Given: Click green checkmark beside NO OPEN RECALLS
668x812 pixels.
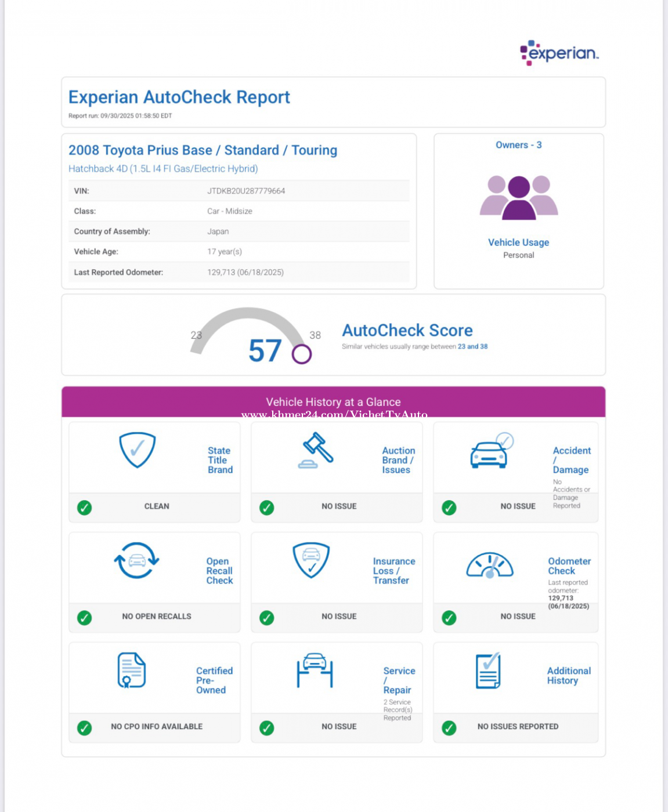Looking at the screenshot, I should point(85,618).
